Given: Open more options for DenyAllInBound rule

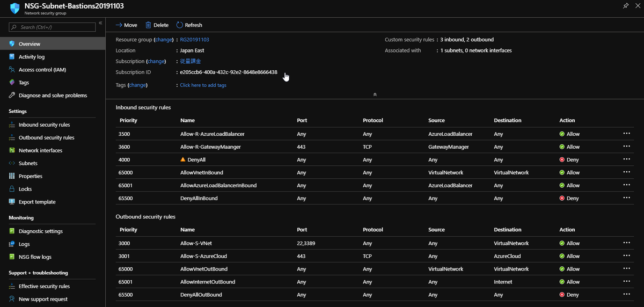Looking at the screenshot, I should click(x=626, y=198).
